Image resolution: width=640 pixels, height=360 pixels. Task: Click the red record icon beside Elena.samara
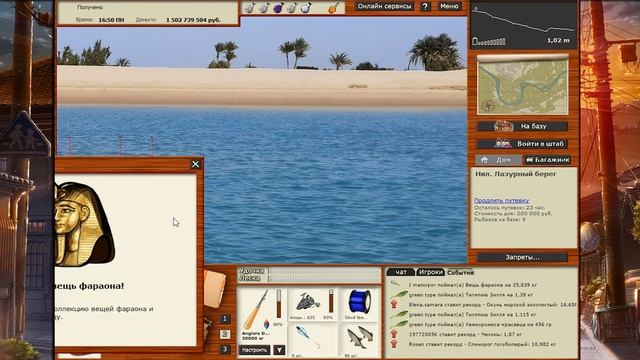394,304
